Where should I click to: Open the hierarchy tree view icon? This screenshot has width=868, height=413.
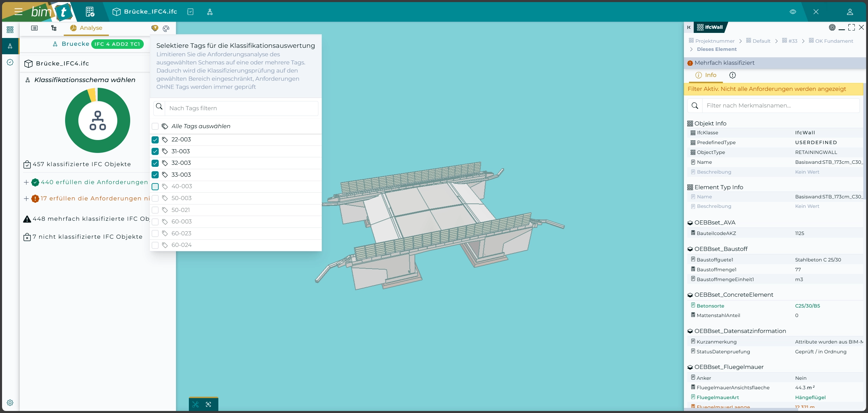tap(54, 28)
